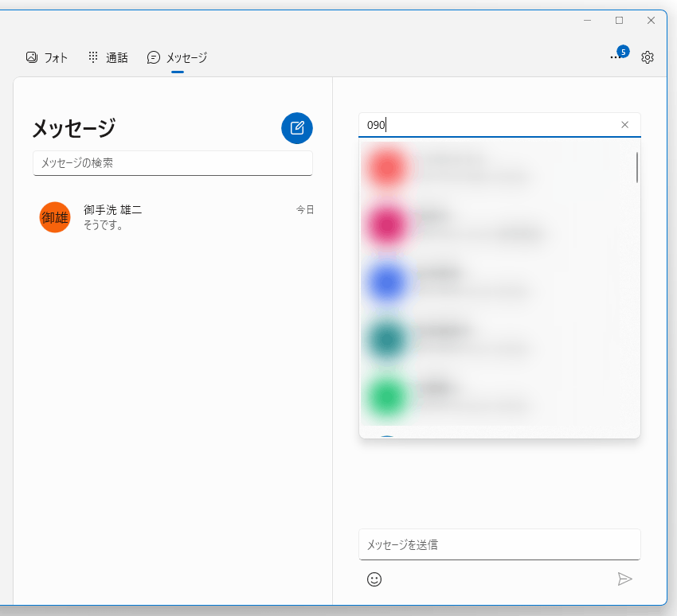Image resolution: width=677 pixels, height=616 pixels.
Task: Click the 今日 timestamp of the conversation
Action: click(x=305, y=209)
